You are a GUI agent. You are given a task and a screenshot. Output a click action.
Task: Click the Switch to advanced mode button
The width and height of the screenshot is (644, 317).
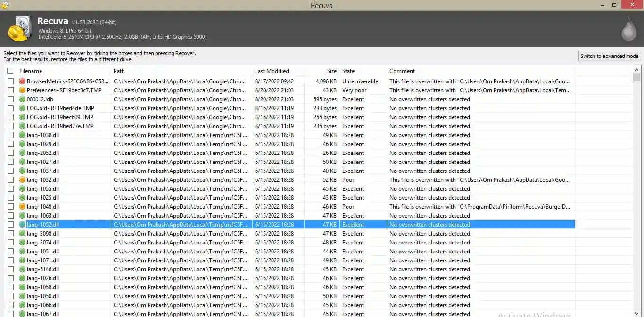pos(610,56)
